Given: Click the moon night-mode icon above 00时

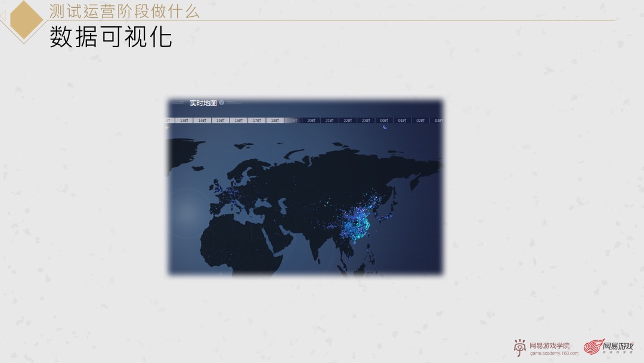Looking at the screenshot, I should (384, 125).
